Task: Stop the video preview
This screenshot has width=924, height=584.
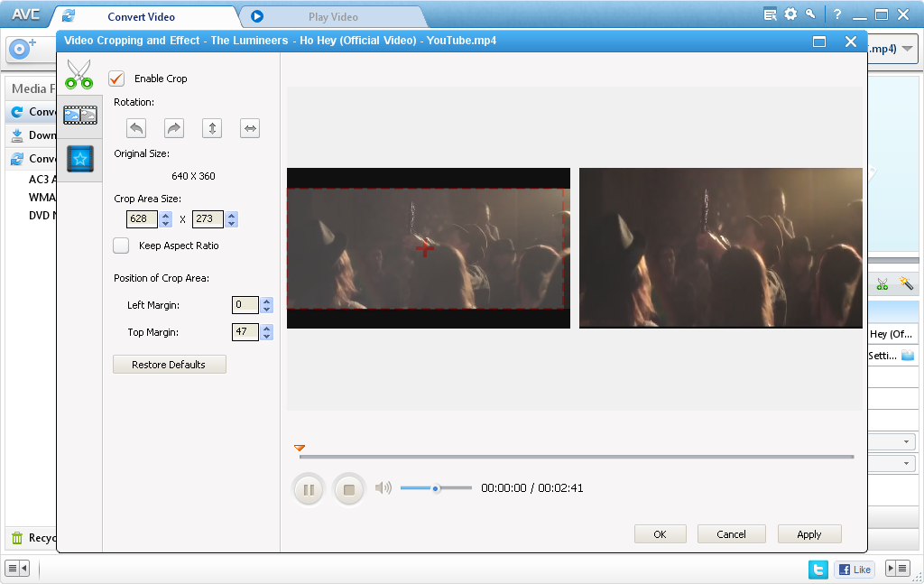Action: tap(349, 489)
